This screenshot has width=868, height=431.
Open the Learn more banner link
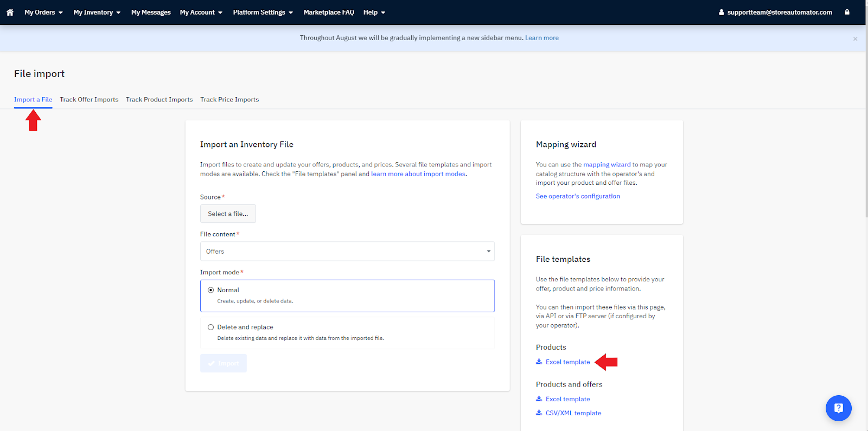pyautogui.click(x=542, y=38)
